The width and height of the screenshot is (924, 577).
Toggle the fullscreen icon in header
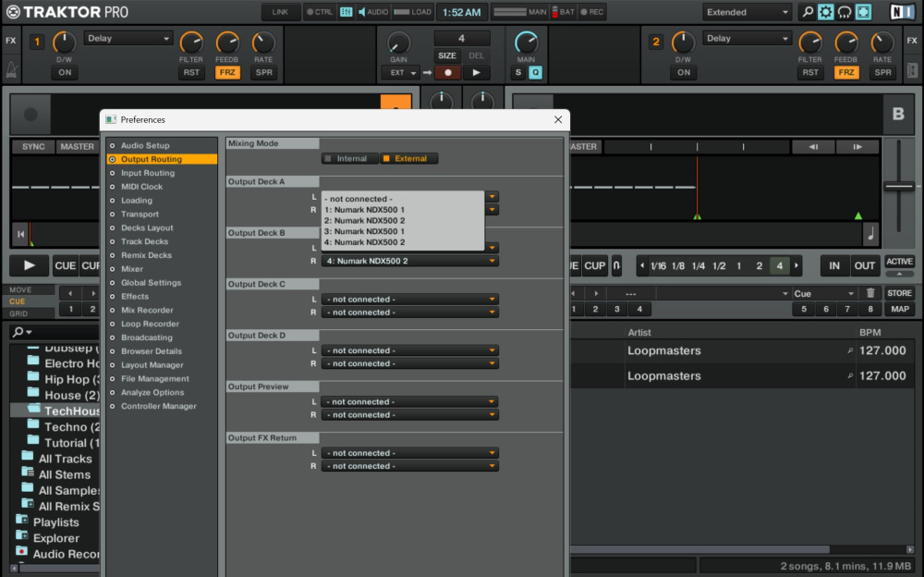(x=863, y=12)
